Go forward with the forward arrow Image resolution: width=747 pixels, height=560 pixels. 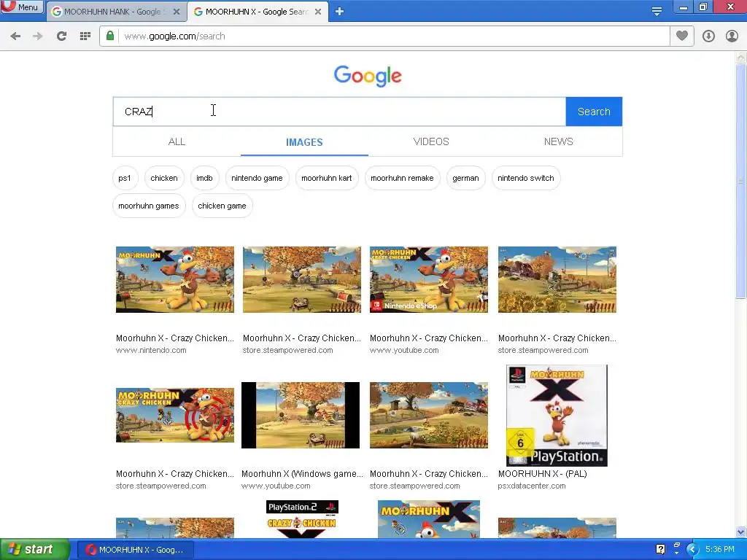pos(38,36)
